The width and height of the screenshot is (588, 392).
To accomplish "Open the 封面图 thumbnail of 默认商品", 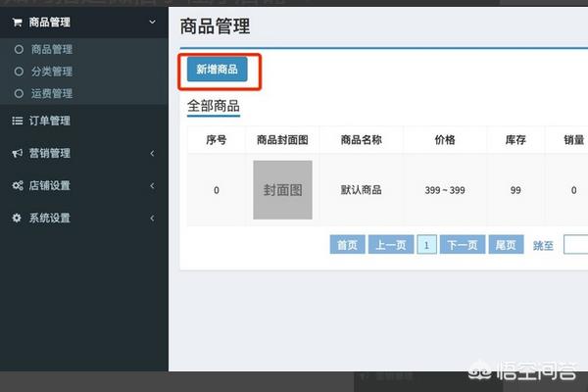I will point(282,190).
